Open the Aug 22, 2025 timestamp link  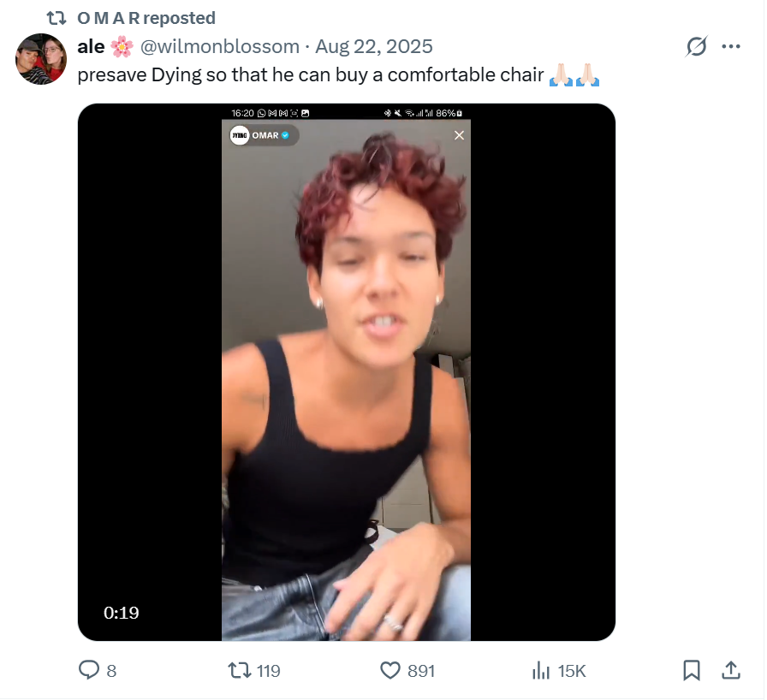click(373, 46)
